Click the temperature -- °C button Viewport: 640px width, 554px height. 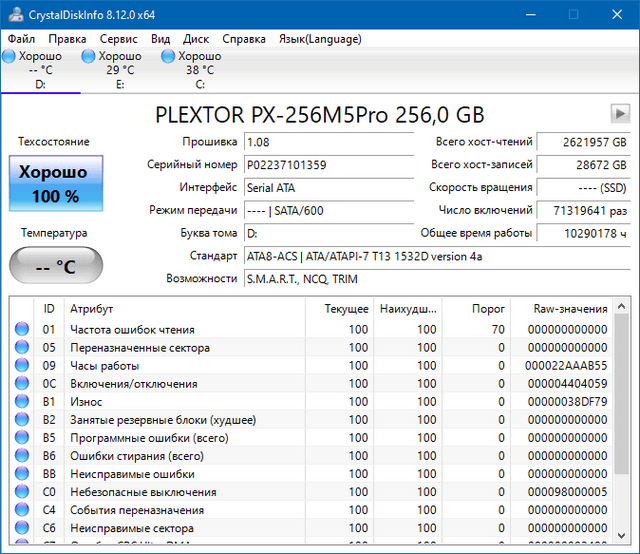tap(54, 266)
